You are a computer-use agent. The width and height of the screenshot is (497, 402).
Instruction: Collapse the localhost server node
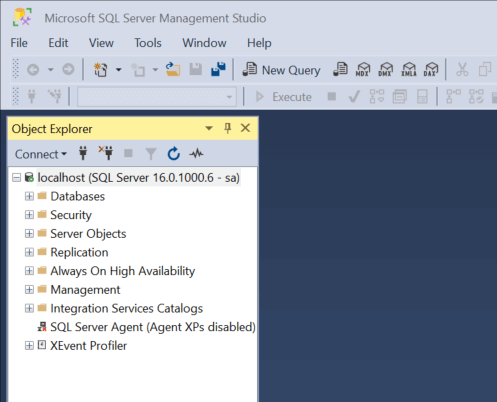pyautogui.click(x=16, y=178)
